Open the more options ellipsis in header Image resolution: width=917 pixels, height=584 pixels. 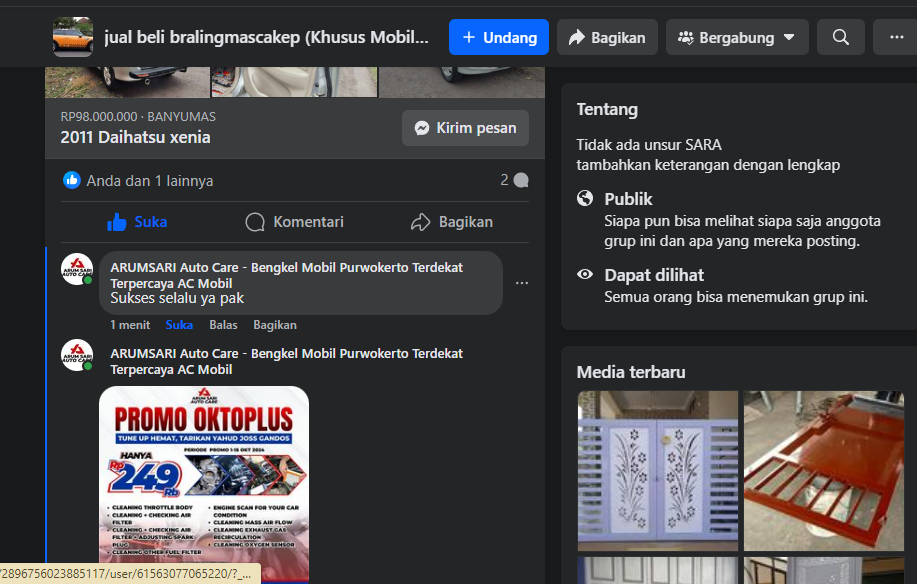click(x=895, y=37)
